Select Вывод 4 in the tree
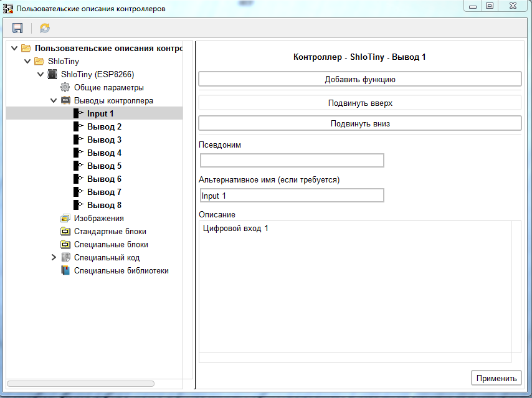Viewport: 532px width, 398px height. pyautogui.click(x=104, y=153)
